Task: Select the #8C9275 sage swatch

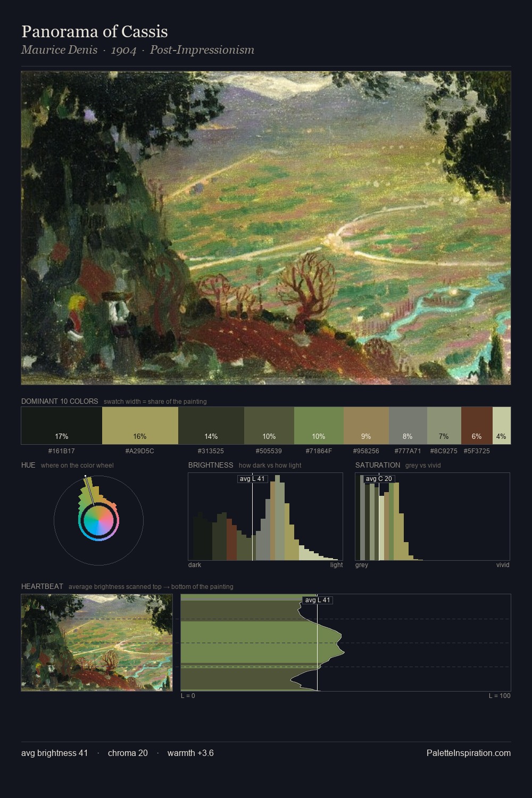Action: 444,426
